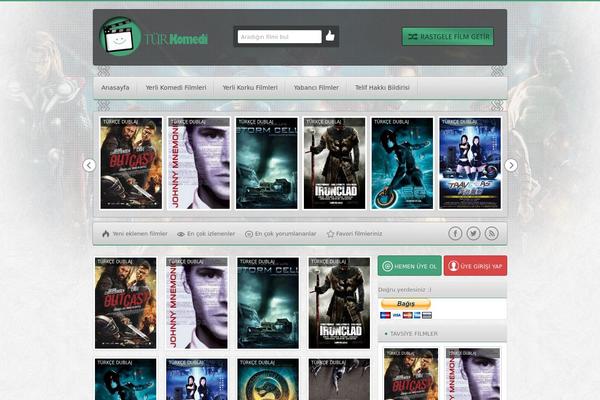Open Outcast poster under Tavsiye Filmler
The width and height of the screenshot is (600, 400).
click(411, 374)
